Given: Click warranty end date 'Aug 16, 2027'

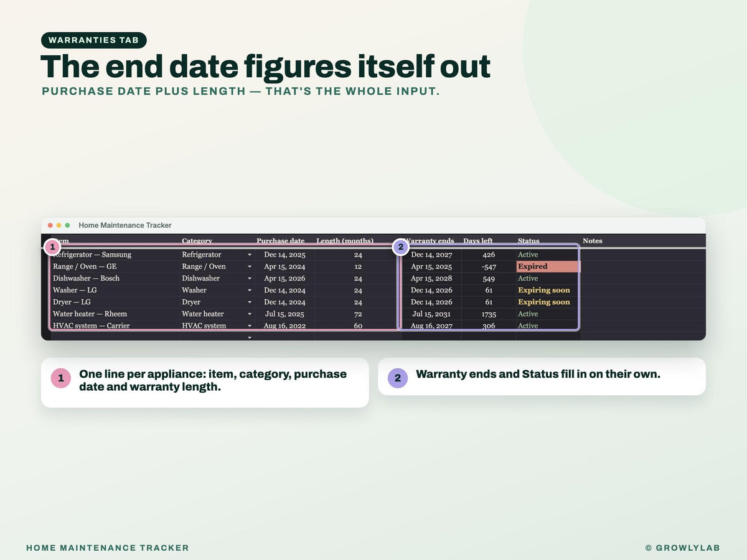Looking at the screenshot, I should (431, 325).
